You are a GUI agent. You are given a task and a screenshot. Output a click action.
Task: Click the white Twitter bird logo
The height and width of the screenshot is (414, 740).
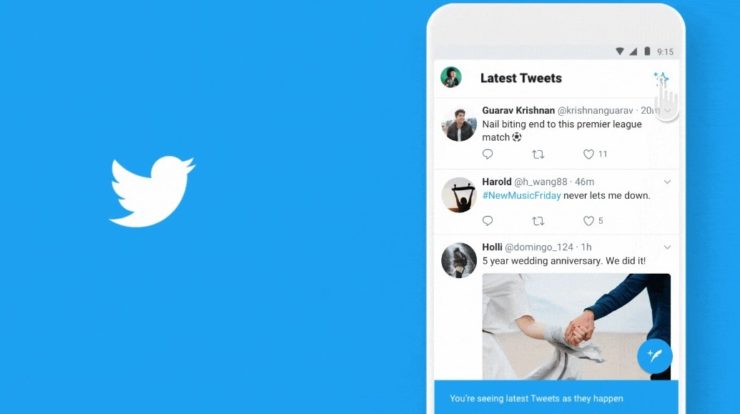click(152, 191)
